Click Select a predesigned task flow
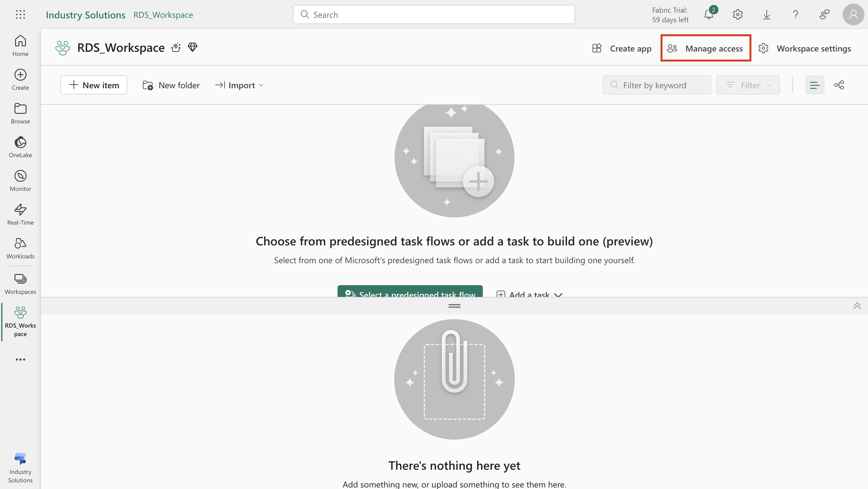The width and height of the screenshot is (868, 489). tap(410, 291)
